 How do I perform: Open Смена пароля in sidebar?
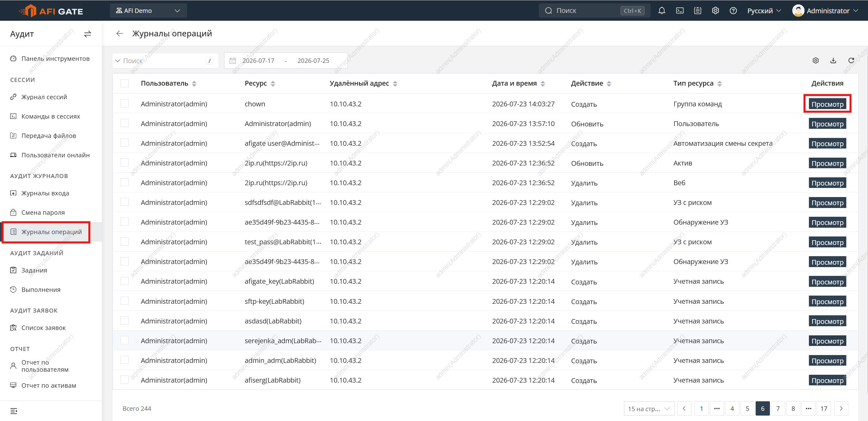(x=51, y=212)
